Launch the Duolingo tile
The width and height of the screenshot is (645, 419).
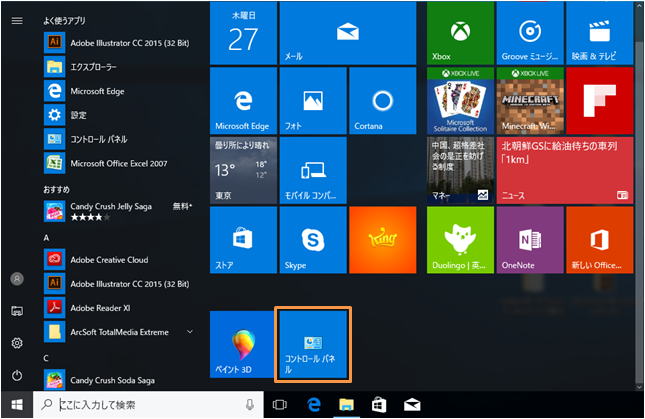tap(460, 240)
